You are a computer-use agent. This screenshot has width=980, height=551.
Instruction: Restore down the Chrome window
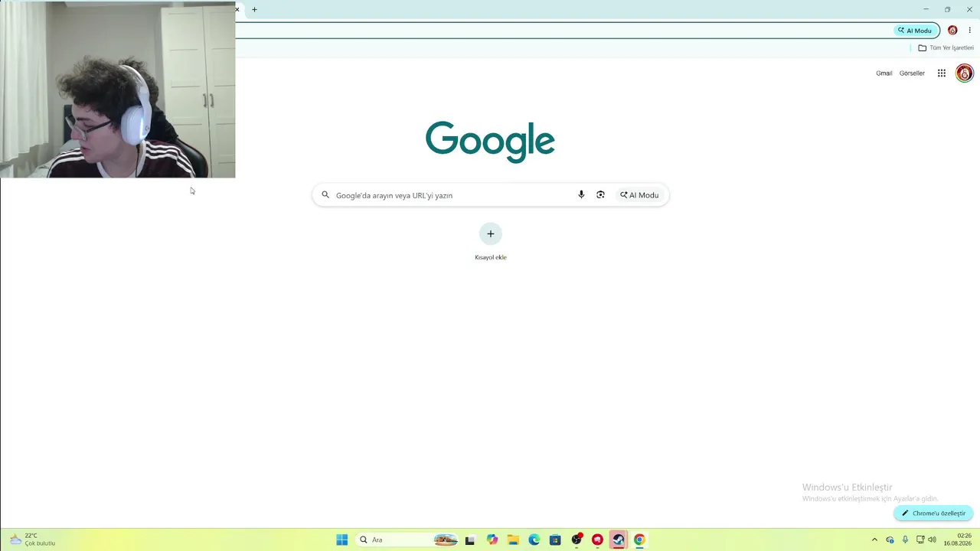pyautogui.click(x=947, y=9)
